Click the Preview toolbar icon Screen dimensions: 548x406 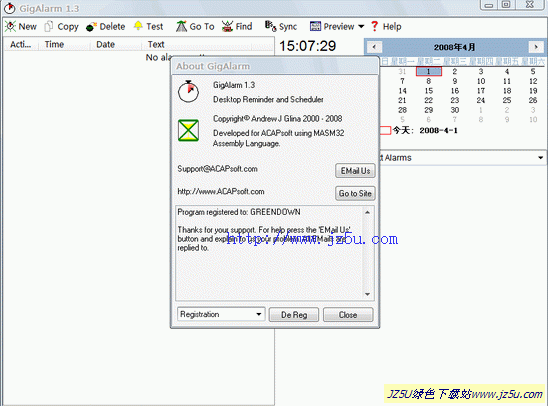pyautogui.click(x=315, y=26)
